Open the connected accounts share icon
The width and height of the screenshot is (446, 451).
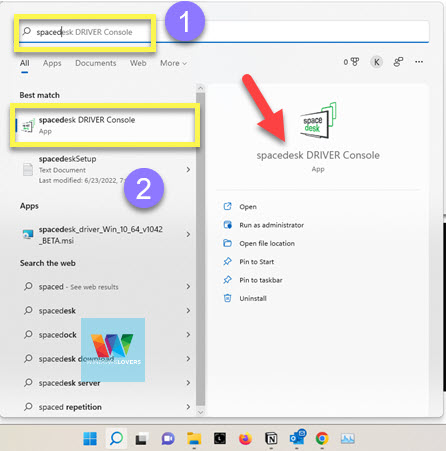point(398,62)
